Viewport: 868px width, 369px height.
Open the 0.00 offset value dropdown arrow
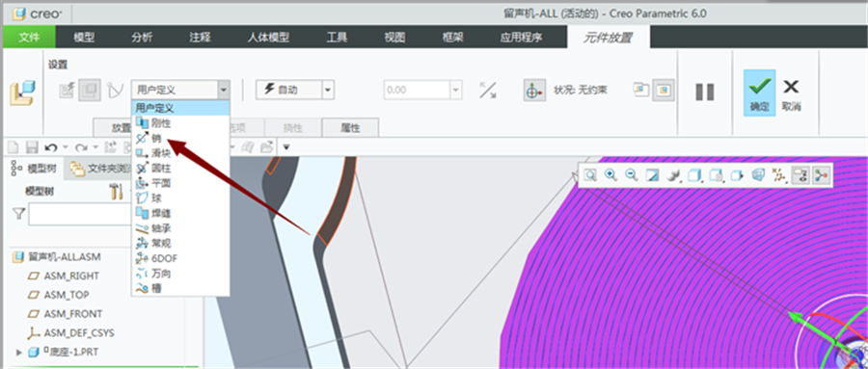click(x=456, y=90)
